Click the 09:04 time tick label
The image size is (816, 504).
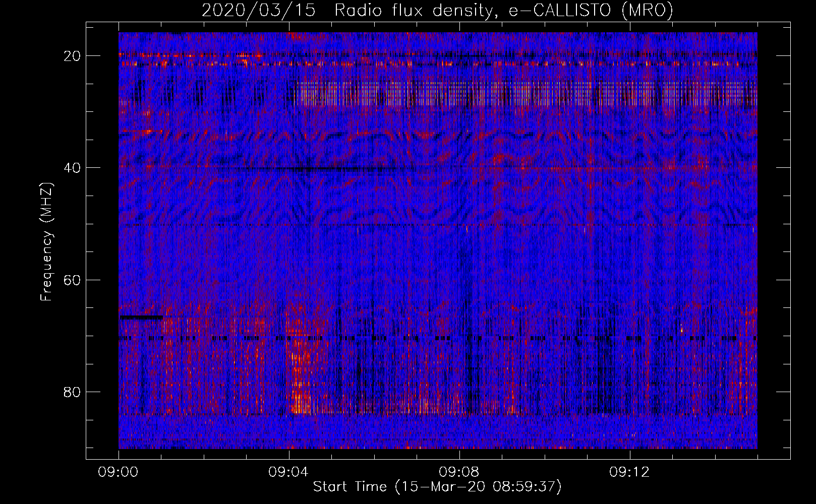[x=289, y=472]
